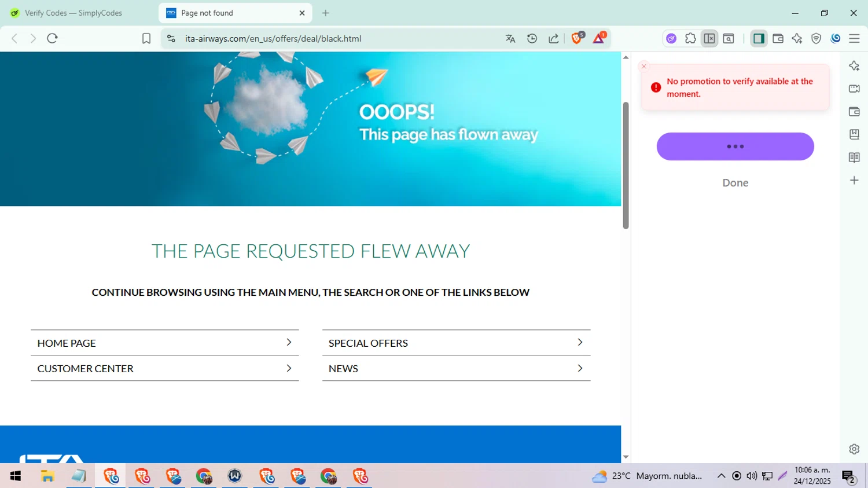
Task: Open the notification center icon
Action: pyautogui.click(x=849, y=476)
